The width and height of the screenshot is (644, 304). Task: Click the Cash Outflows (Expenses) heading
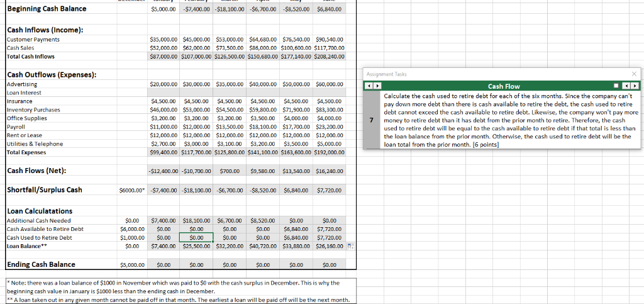[x=52, y=75]
